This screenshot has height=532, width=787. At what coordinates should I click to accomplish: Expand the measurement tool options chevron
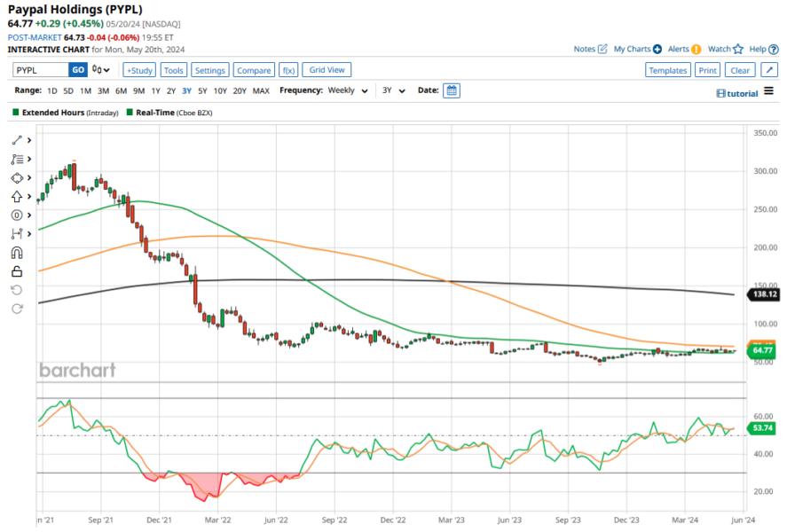coord(29,234)
